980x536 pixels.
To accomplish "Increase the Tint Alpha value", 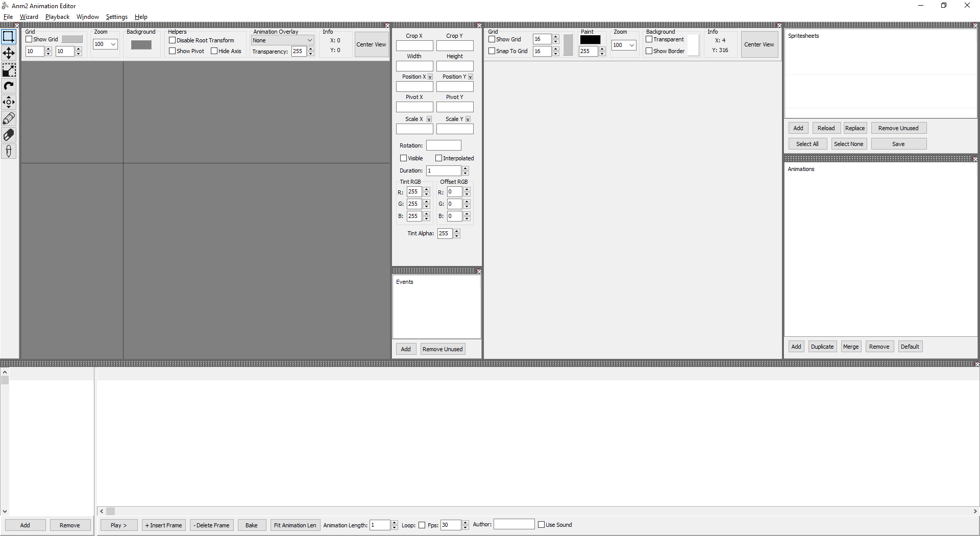I will click(457, 231).
